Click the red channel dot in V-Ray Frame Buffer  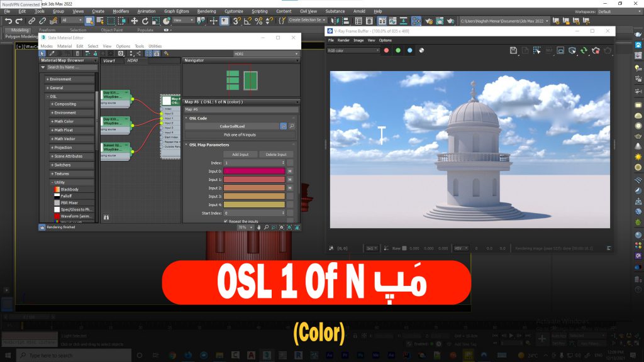[387, 50]
